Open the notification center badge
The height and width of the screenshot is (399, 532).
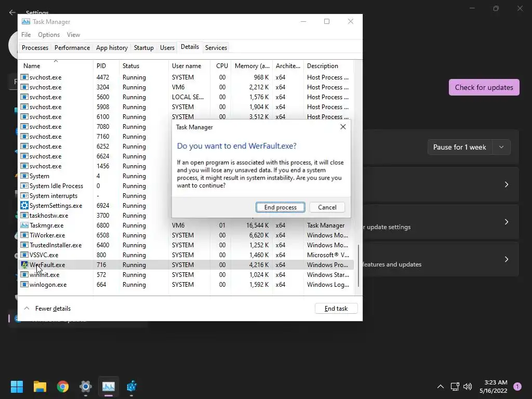pyautogui.click(x=517, y=386)
